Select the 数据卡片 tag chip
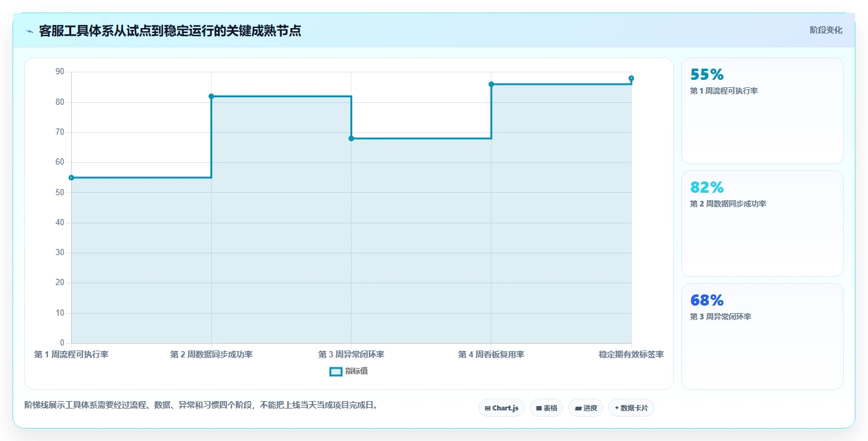The height and width of the screenshot is (441, 868). tap(631, 408)
